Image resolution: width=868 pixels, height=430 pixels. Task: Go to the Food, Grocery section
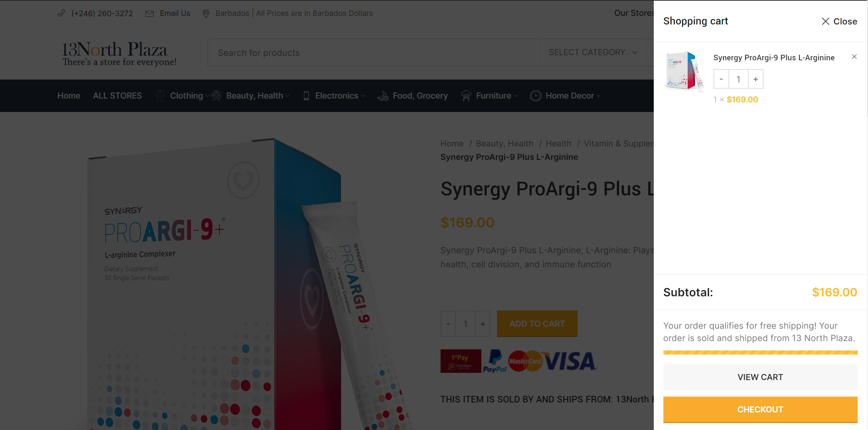pos(420,96)
